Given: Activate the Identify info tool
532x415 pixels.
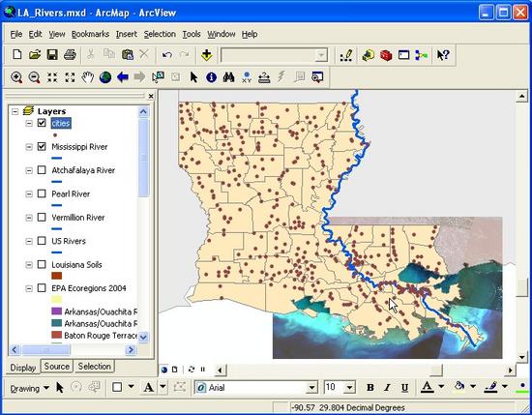Looking at the screenshot, I should click(211, 77).
